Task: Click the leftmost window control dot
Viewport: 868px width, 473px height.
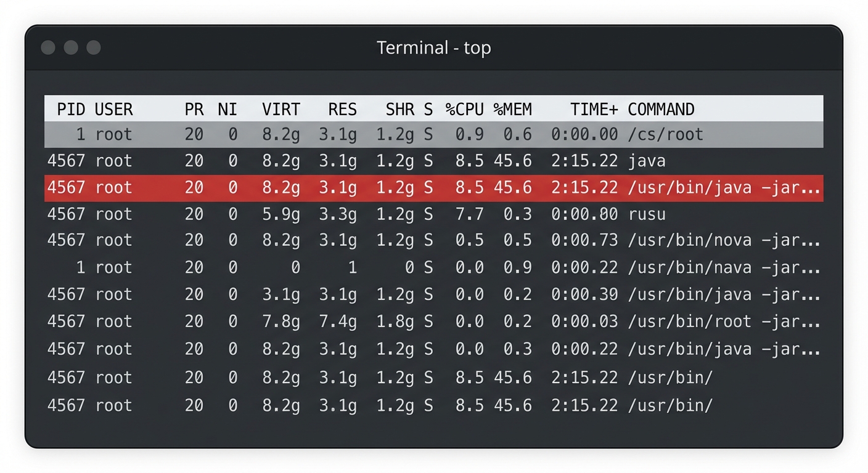Action: pyautogui.click(x=48, y=47)
